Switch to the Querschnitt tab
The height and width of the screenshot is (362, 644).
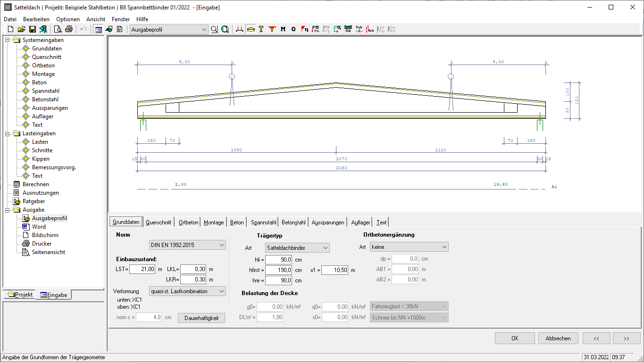(x=159, y=222)
